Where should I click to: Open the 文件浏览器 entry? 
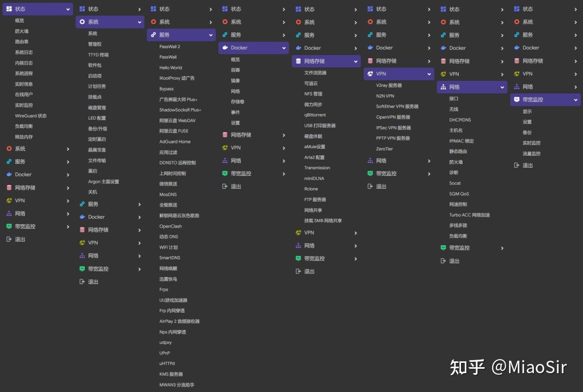click(x=315, y=73)
